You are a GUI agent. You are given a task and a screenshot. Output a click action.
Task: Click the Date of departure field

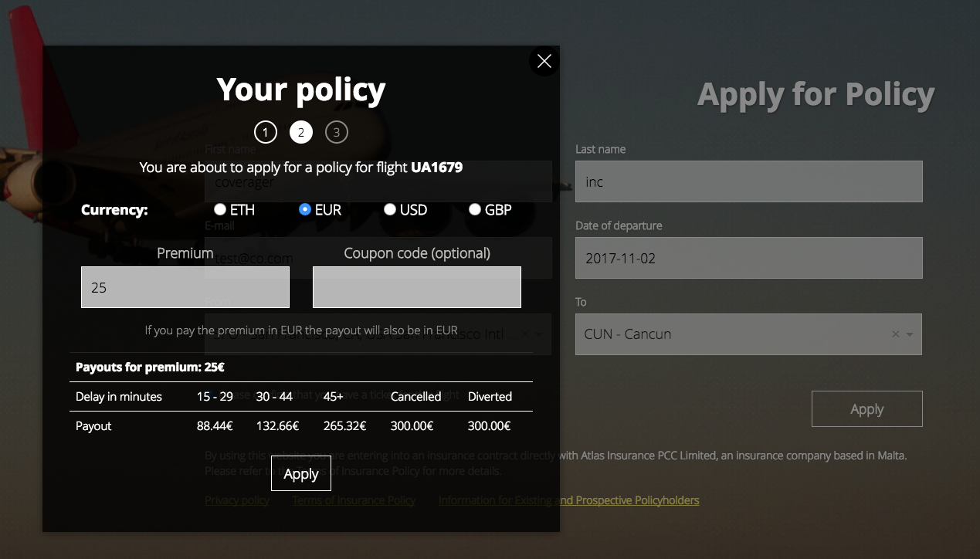point(748,258)
